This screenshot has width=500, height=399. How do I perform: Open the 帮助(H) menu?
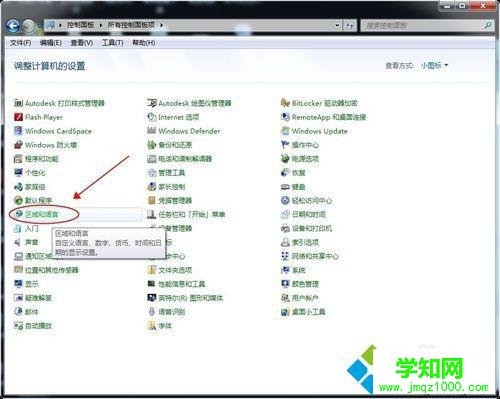tap(144, 43)
